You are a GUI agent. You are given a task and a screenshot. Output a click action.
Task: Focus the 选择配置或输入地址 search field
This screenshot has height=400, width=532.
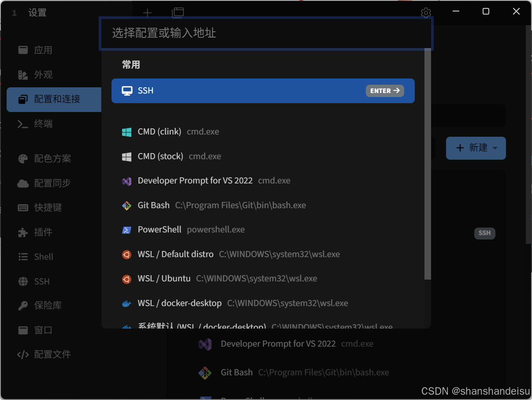pos(266,33)
